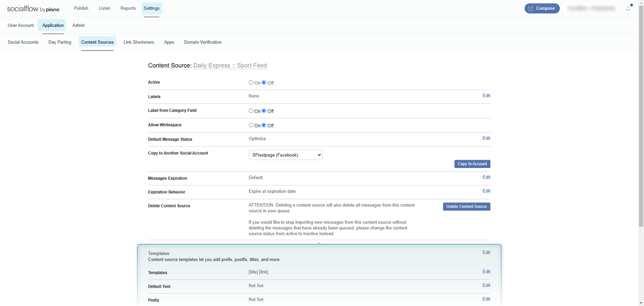Viewport: 644px width, 306px height.
Task: Open the Listen menu
Action: [x=105, y=9]
